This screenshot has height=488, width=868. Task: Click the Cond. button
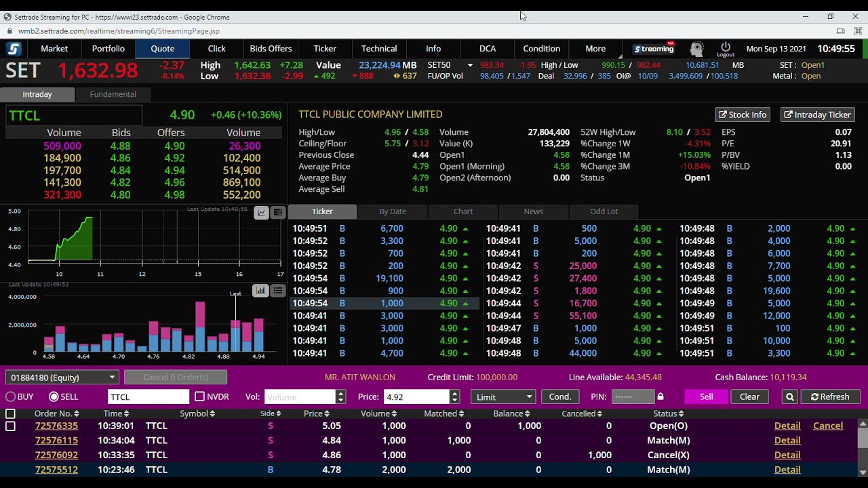click(560, 397)
